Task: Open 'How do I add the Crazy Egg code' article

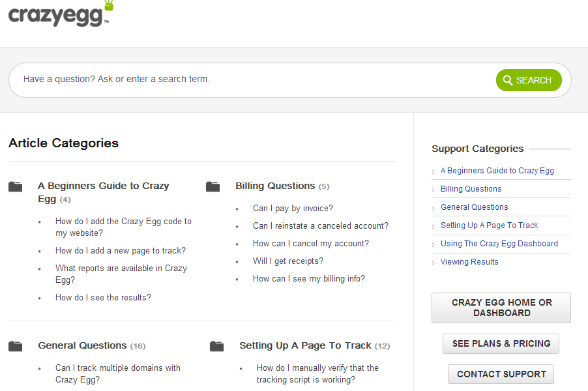Action: pyautogui.click(x=123, y=227)
